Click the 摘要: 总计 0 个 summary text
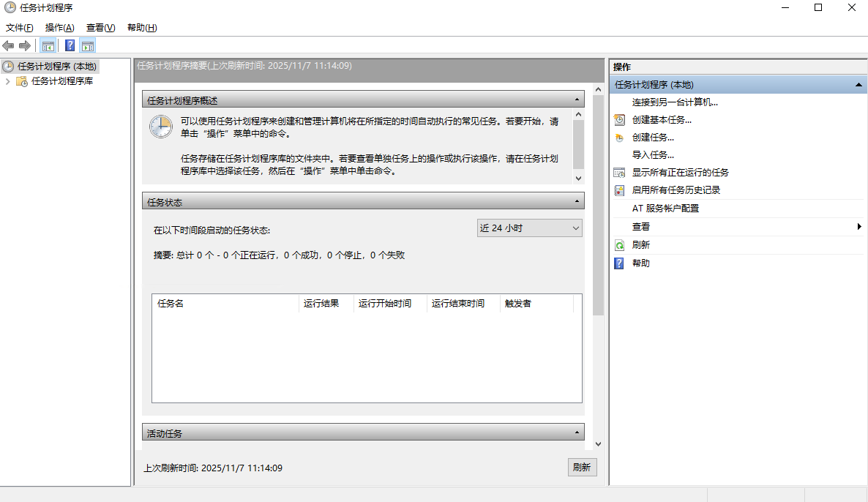 [x=279, y=255]
